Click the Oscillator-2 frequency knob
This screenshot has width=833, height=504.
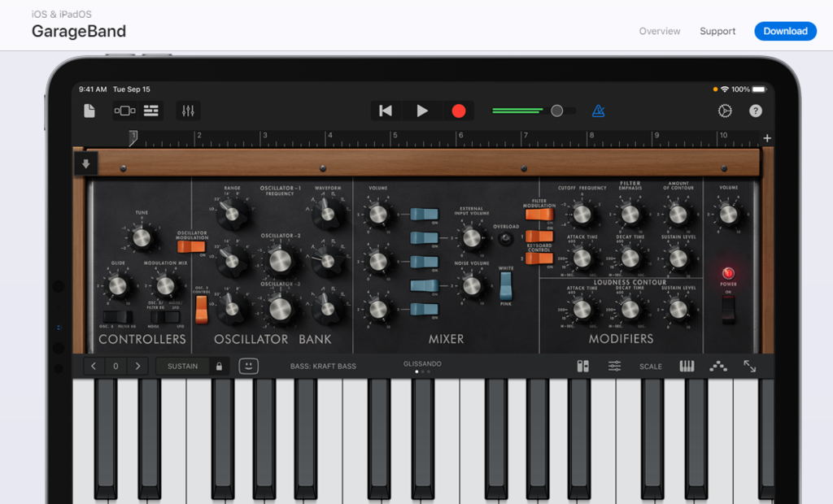tap(281, 261)
